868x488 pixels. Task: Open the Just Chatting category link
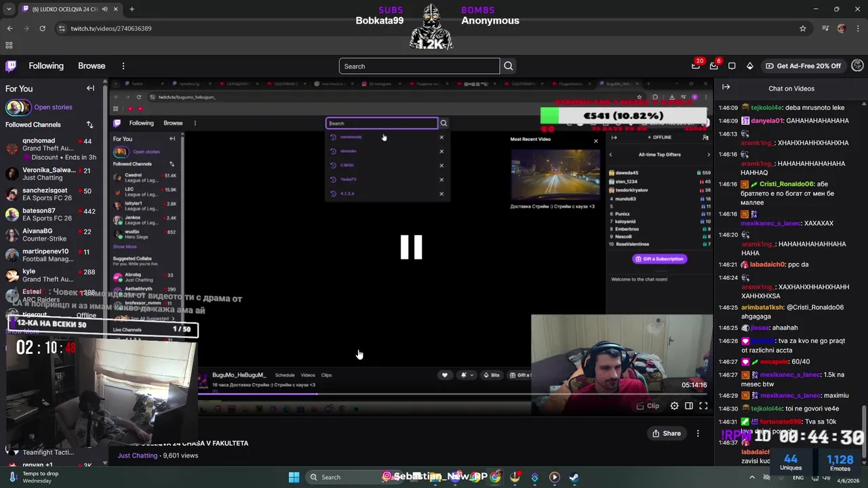138,455
